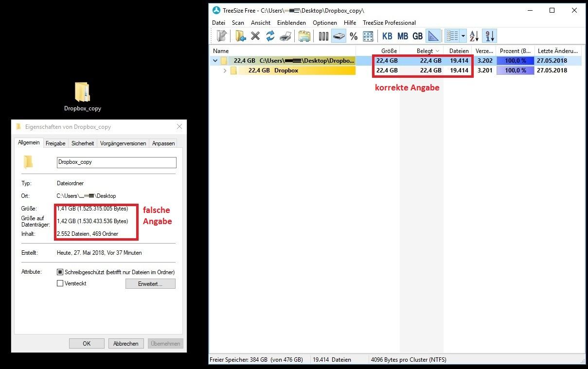
Task: Switch to the Allgemein tab
Action: 29,143
